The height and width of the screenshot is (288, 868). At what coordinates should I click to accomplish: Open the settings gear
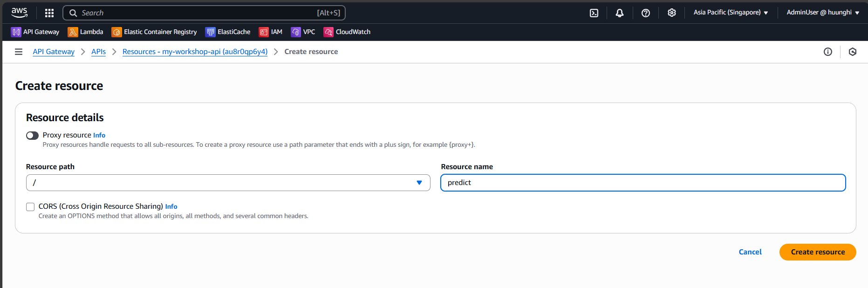point(672,13)
